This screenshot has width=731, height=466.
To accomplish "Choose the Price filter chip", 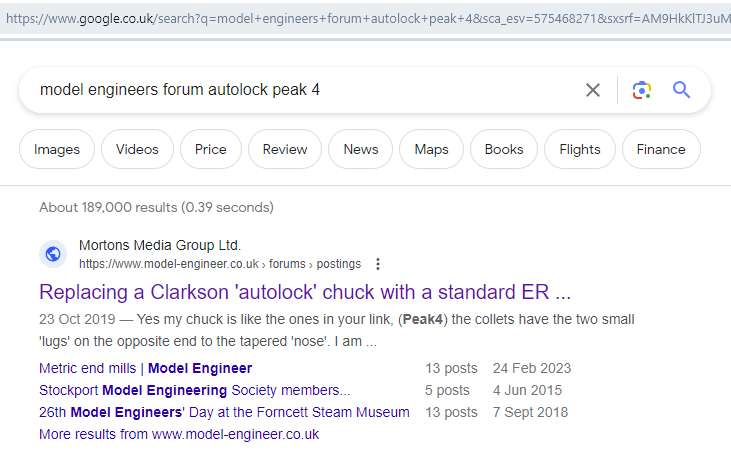I will point(211,149).
